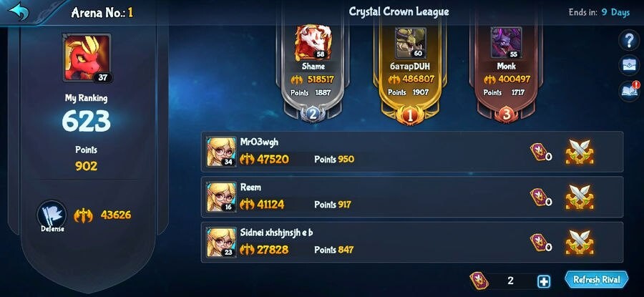Open my red dragon avatar
644x297 pixels.
tap(87, 58)
